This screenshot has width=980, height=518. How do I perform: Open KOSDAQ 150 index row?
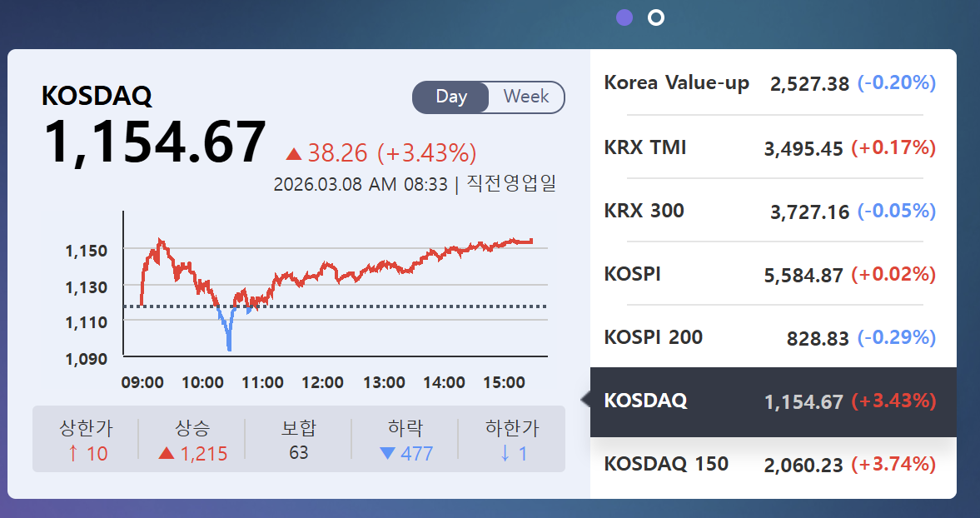tap(774, 464)
